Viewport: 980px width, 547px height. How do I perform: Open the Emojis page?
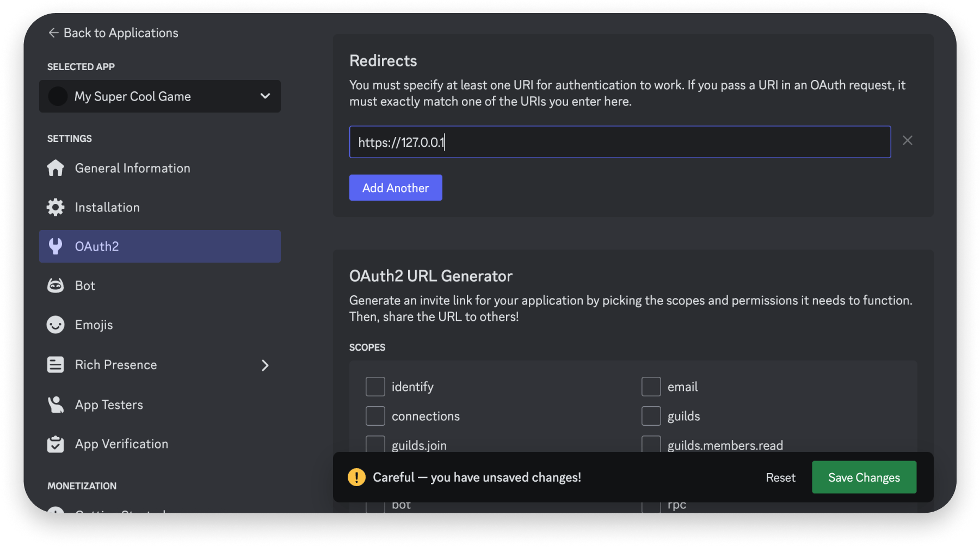coord(160,325)
